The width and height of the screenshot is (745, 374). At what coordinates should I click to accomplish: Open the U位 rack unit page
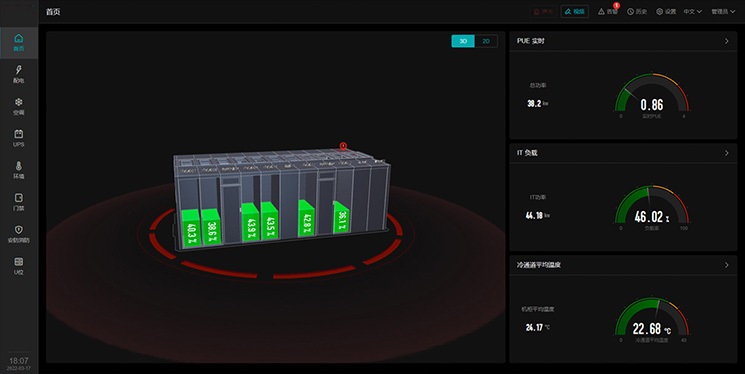pyautogui.click(x=19, y=266)
